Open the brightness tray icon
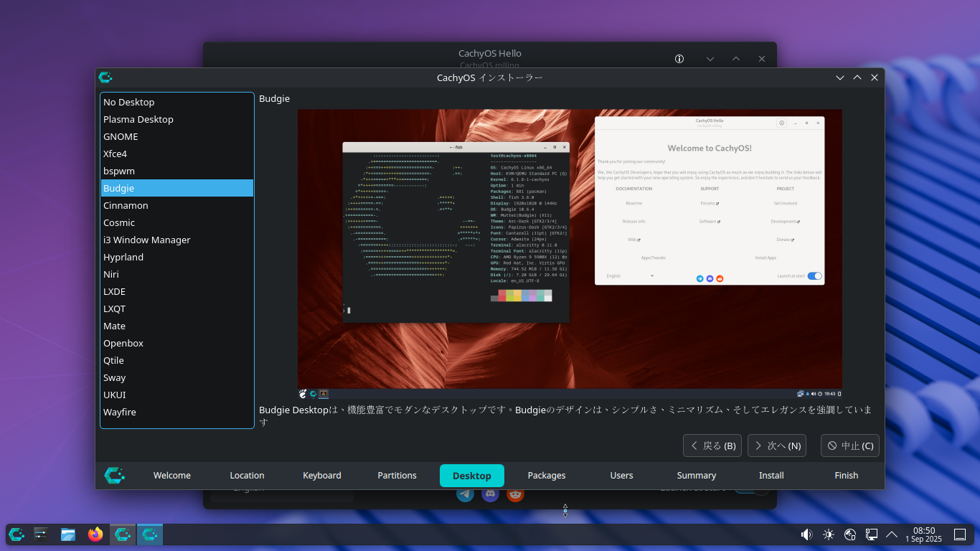 (x=829, y=534)
